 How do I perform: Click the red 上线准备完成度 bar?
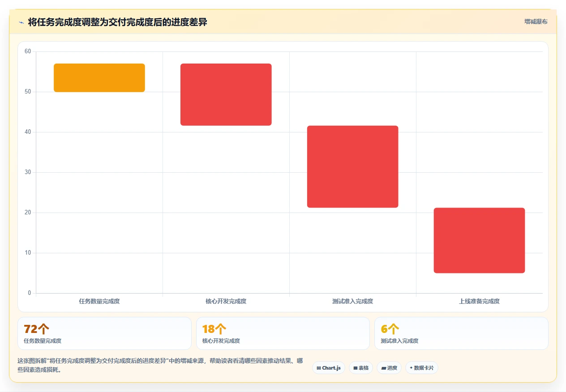480,240
